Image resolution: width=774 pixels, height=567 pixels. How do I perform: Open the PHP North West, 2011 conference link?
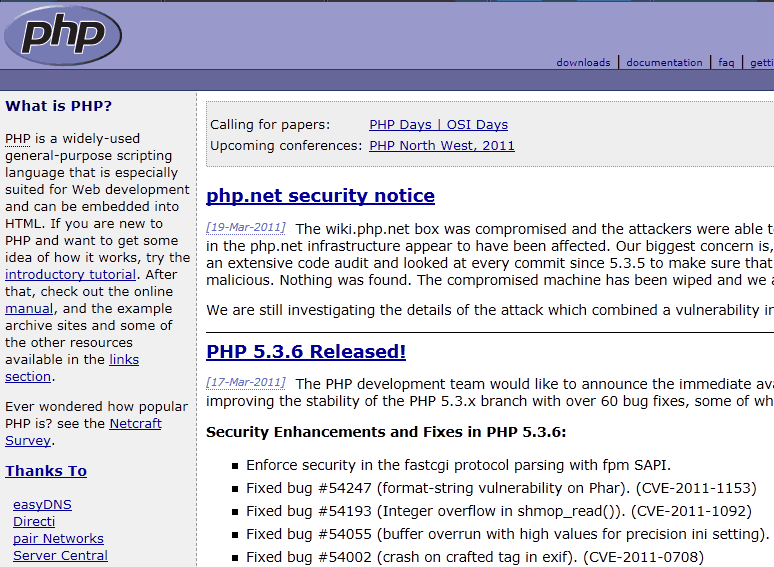(442, 146)
